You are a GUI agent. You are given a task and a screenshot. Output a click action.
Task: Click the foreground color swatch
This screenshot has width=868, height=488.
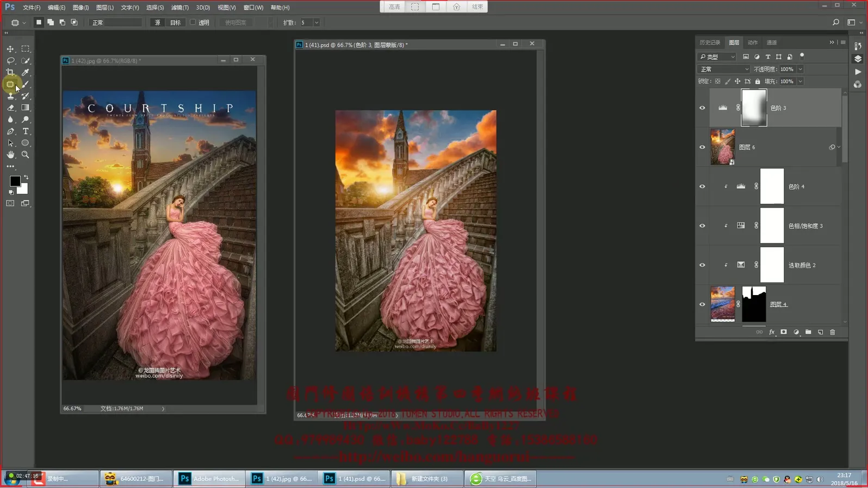(x=15, y=181)
